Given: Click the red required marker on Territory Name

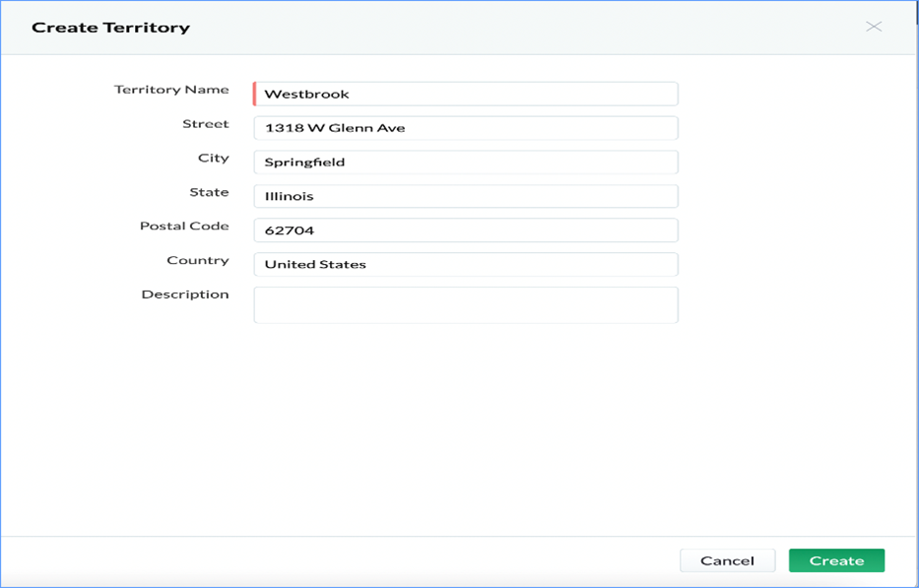Looking at the screenshot, I should coord(254,95).
